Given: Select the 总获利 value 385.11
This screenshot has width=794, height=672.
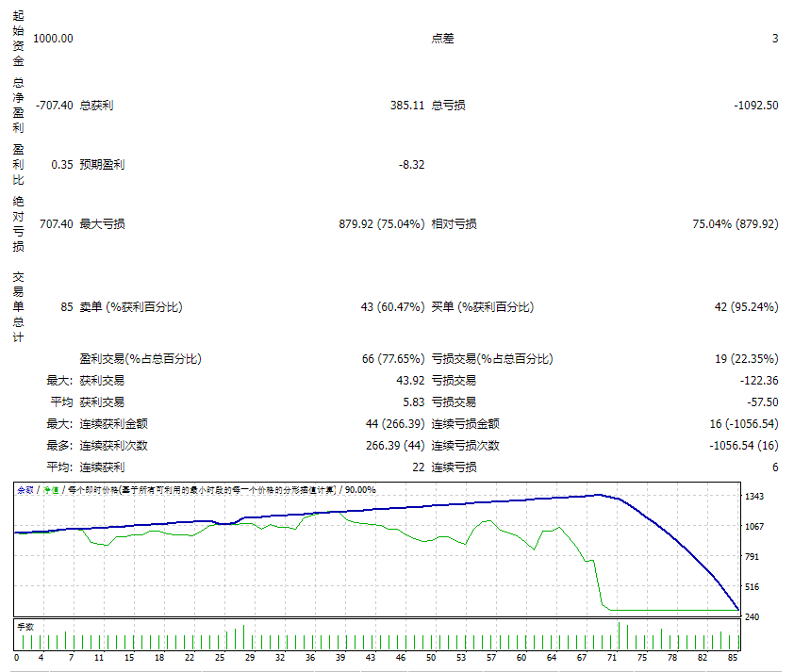Looking at the screenshot, I should [x=406, y=106].
